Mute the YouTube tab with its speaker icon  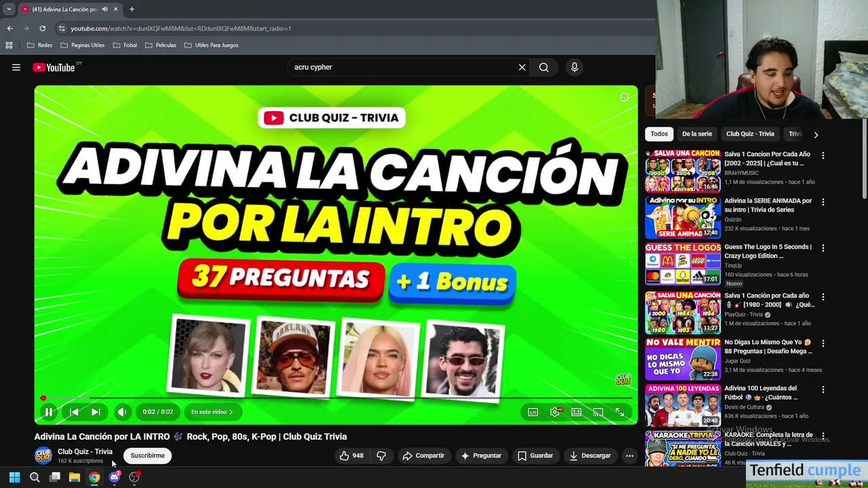coord(104,9)
